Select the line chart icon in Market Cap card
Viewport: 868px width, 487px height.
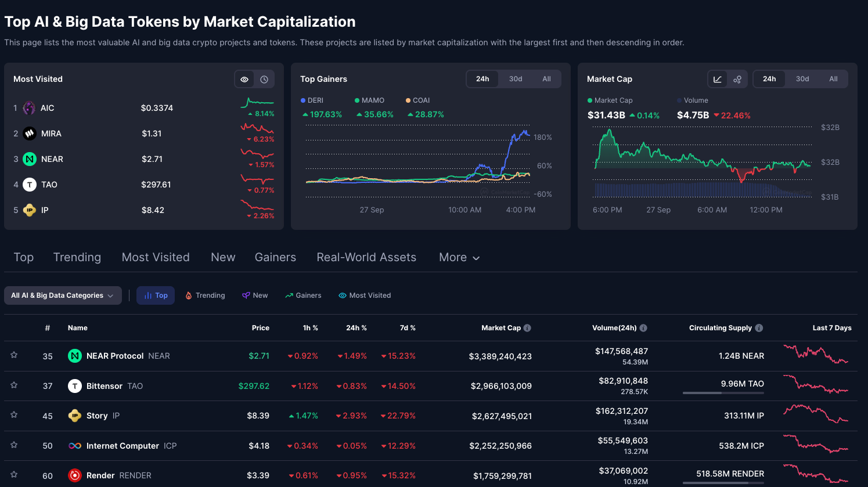(x=718, y=80)
